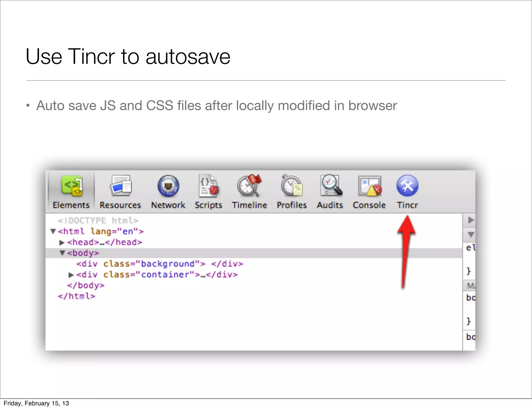The height and width of the screenshot is (409, 532).
Task: Open the Audits panel icon
Action: 331,185
